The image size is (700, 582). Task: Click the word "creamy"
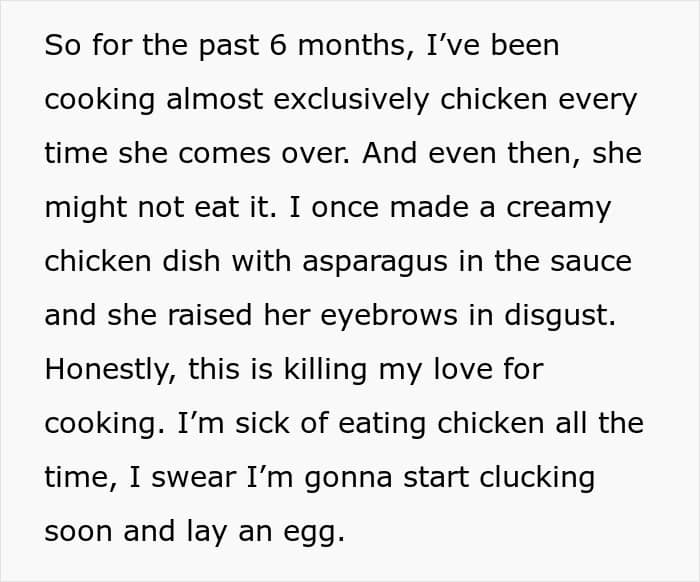point(558,209)
